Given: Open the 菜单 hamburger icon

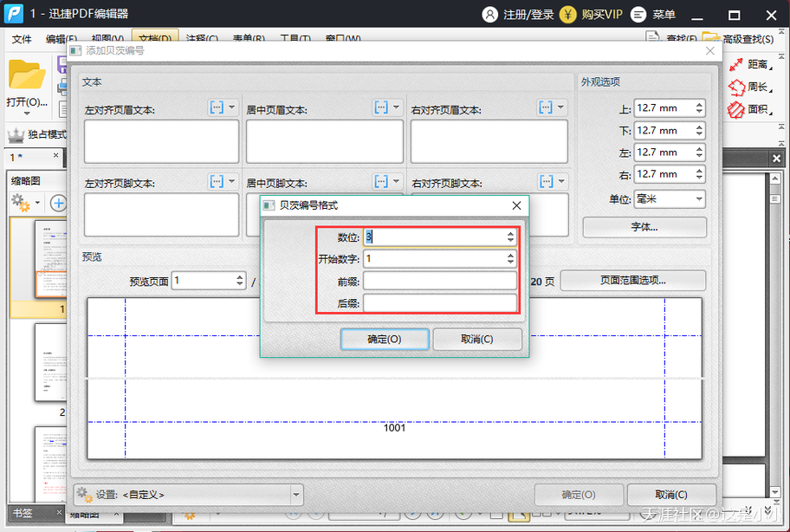Looking at the screenshot, I should (638, 14).
